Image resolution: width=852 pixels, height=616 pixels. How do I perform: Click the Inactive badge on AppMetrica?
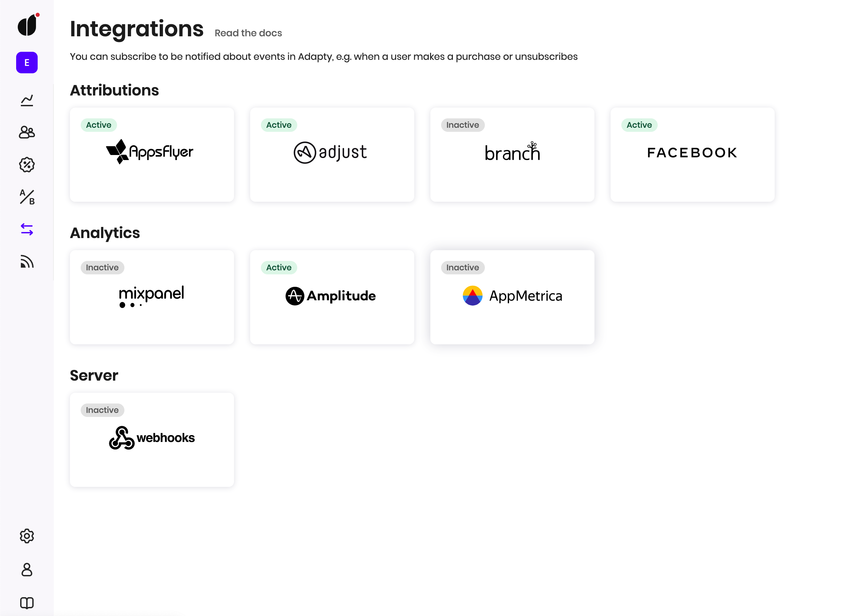[462, 268]
